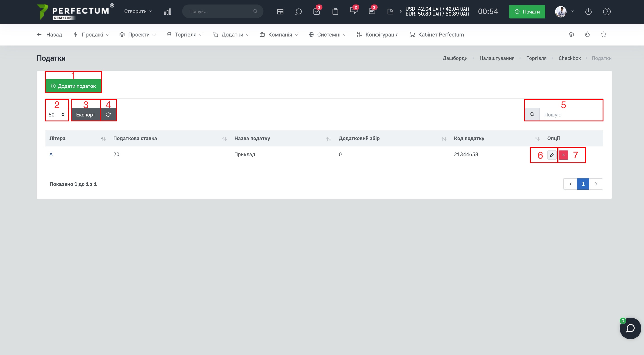Go to previous page arrow
The image size is (644, 355).
570,184
